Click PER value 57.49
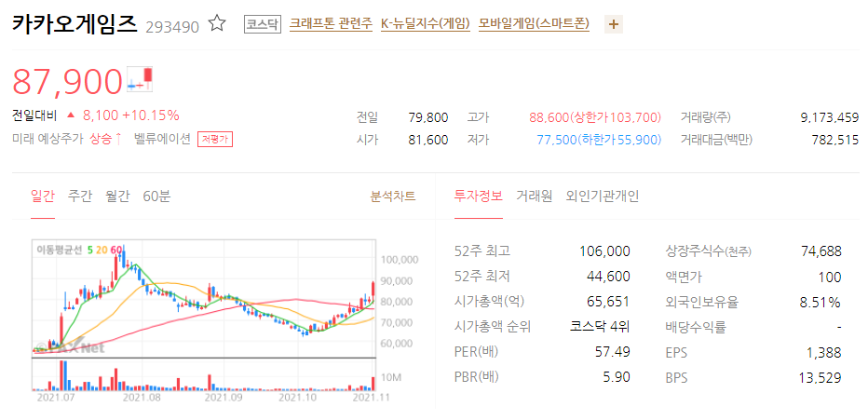This screenshot has width=868, height=420. (x=611, y=352)
